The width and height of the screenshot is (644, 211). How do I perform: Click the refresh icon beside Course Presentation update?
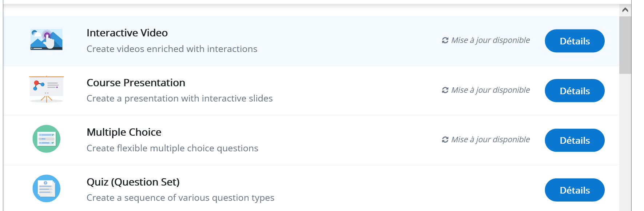(x=445, y=90)
